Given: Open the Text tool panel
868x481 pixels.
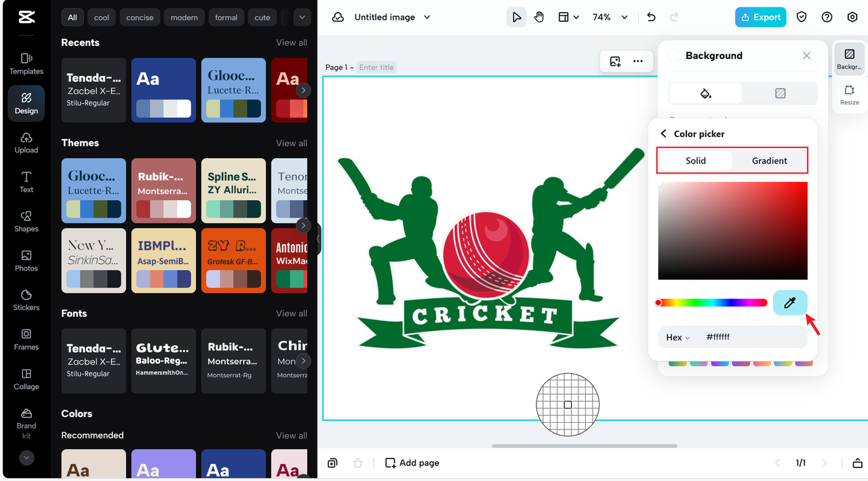Looking at the screenshot, I should [x=26, y=182].
